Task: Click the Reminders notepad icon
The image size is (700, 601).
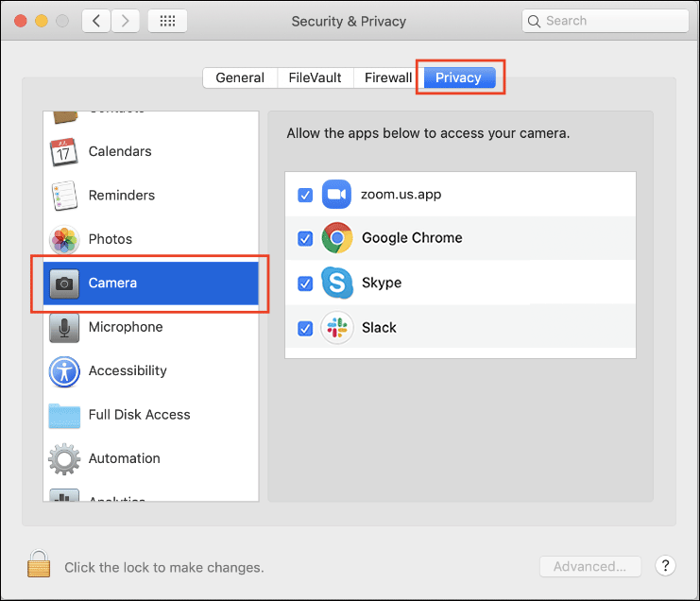Action: 64,195
